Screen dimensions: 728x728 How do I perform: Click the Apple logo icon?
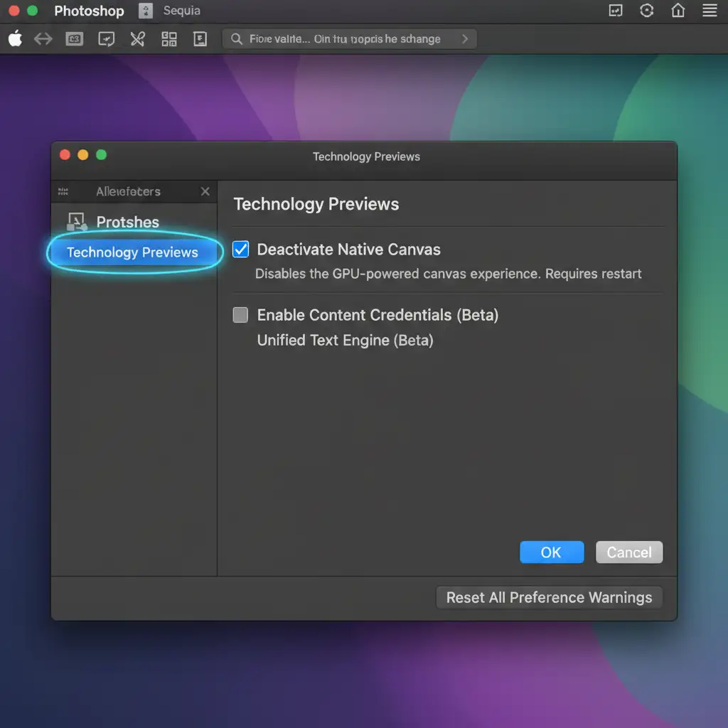coord(15,39)
